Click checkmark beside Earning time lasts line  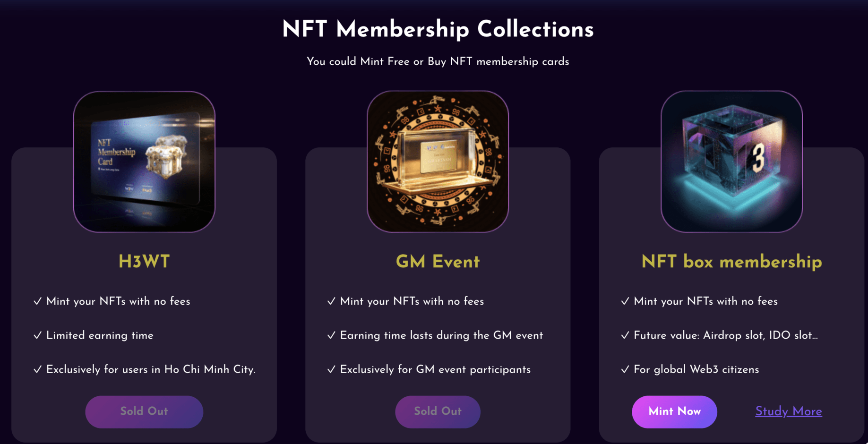(331, 335)
